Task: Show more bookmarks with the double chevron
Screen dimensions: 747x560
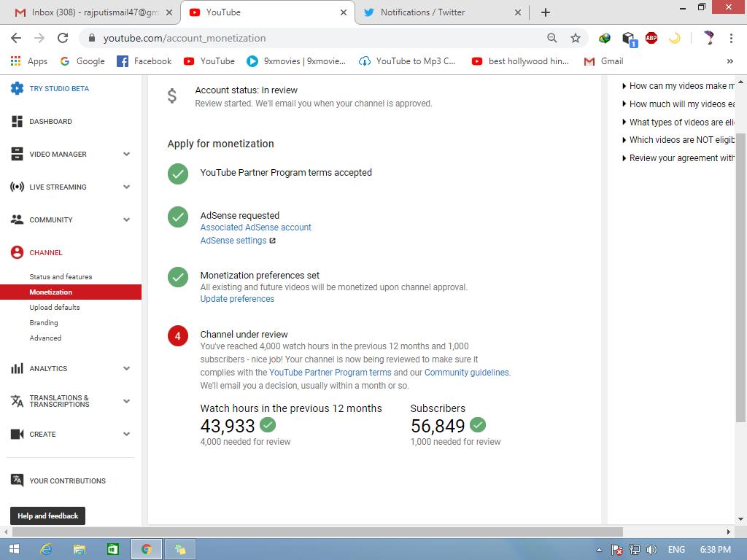Action: click(729, 61)
